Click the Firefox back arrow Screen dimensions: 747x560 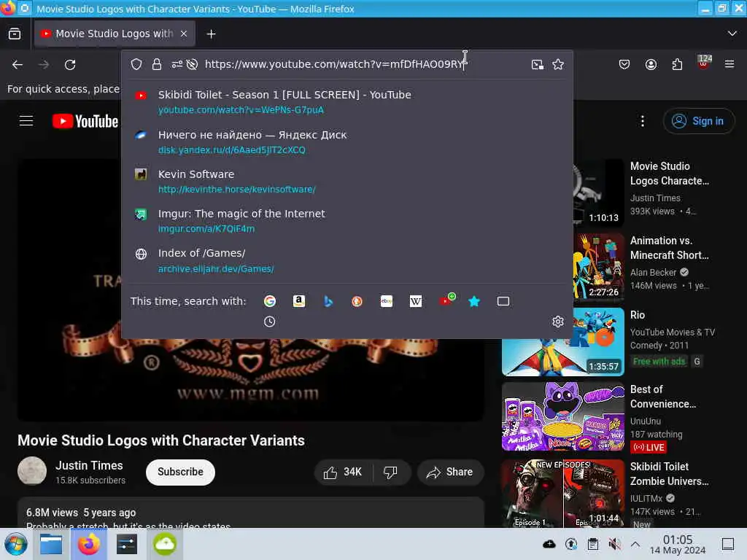[18, 64]
